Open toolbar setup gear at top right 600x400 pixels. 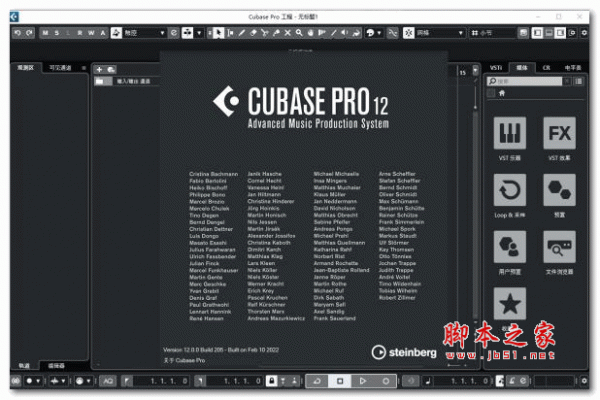584,33
